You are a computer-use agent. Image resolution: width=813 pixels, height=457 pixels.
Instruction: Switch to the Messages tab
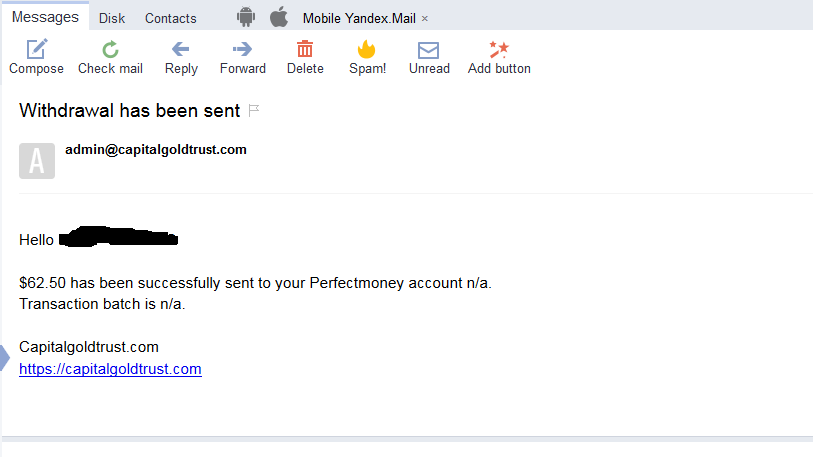(45, 17)
